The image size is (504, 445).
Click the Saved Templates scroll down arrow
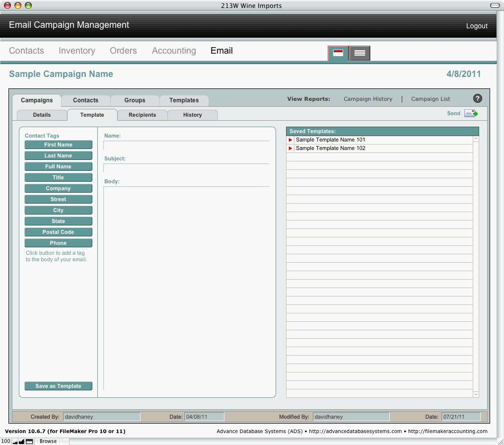[x=476, y=394]
